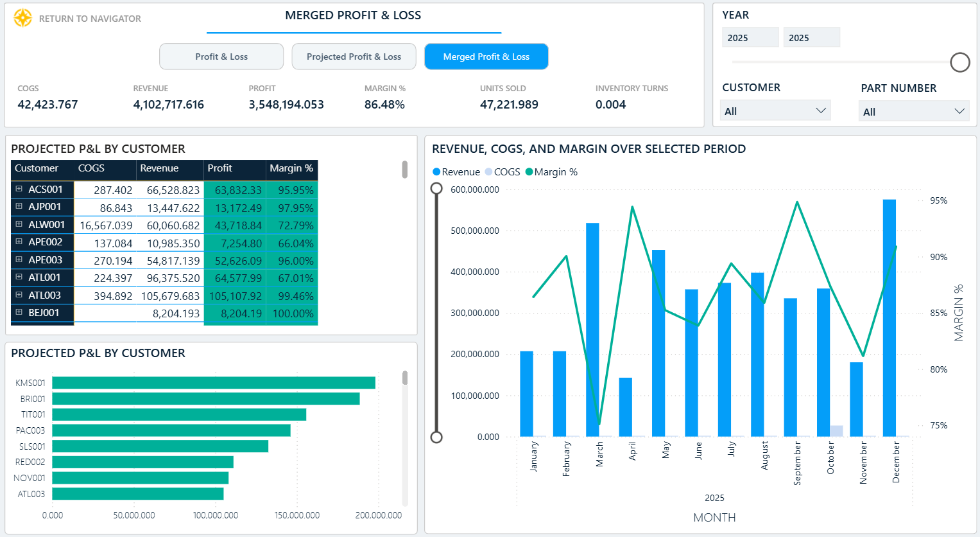This screenshot has width=980, height=537.
Task: Expand the APE003 row plus icon
Action: [19, 260]
